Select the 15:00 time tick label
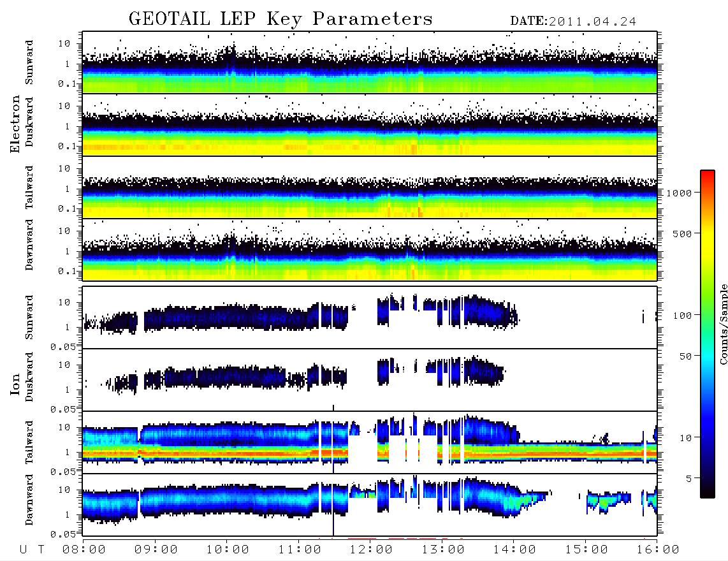The width and height of the screenshot is (728, 561). coord(586,550)
